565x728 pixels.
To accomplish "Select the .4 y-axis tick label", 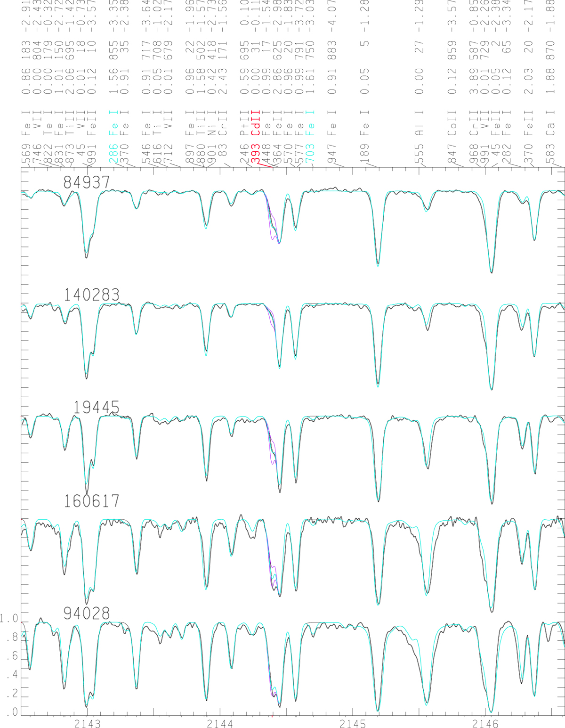I will coord(11,676).
